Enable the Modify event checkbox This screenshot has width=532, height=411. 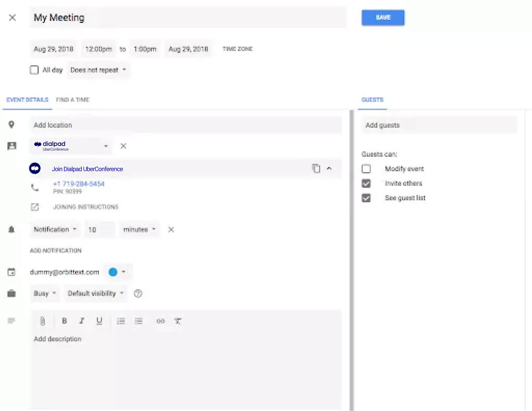(x=366, y=169)
